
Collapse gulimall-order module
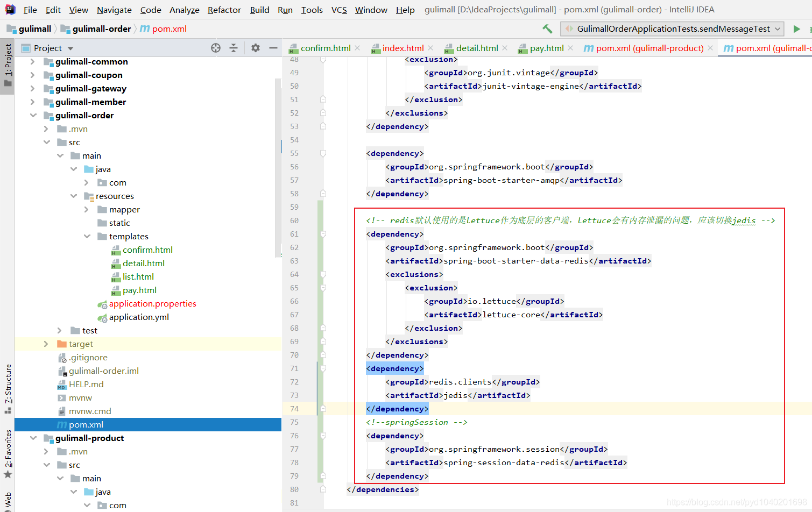coord(33,115)
